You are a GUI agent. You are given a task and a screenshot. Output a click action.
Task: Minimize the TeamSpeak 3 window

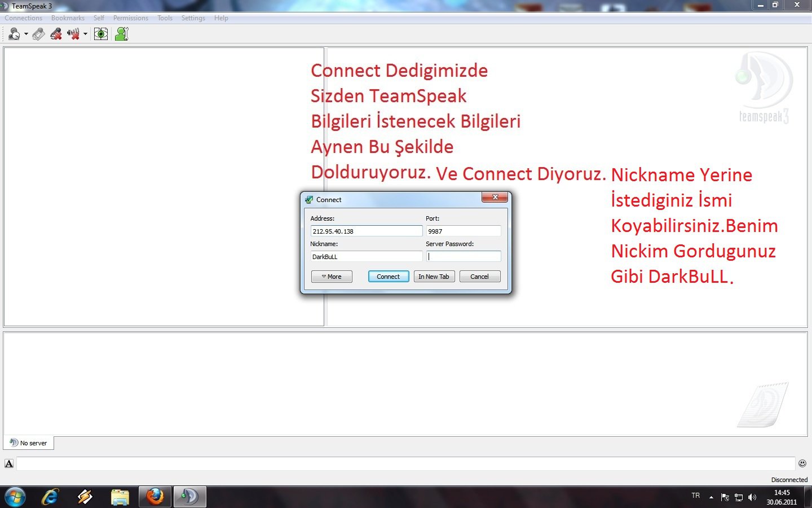(x=761, y=5)
